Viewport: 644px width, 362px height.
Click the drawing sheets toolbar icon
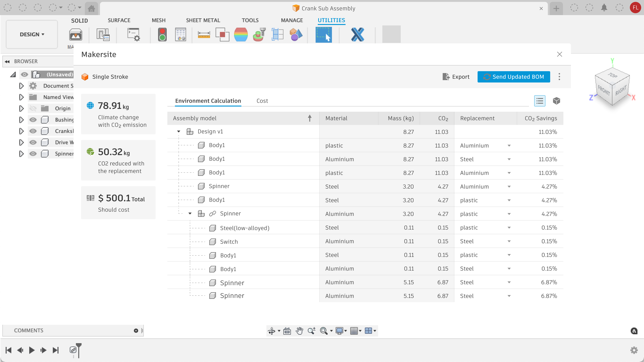pyautogui.click(x=103, y=34)
